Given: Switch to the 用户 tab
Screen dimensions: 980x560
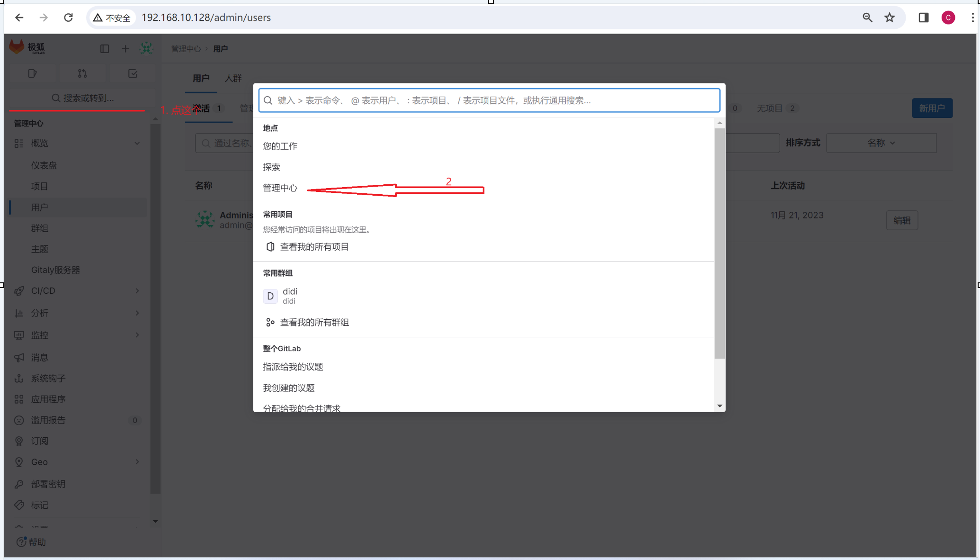Looking at the screenshot, I should [201, 78].
